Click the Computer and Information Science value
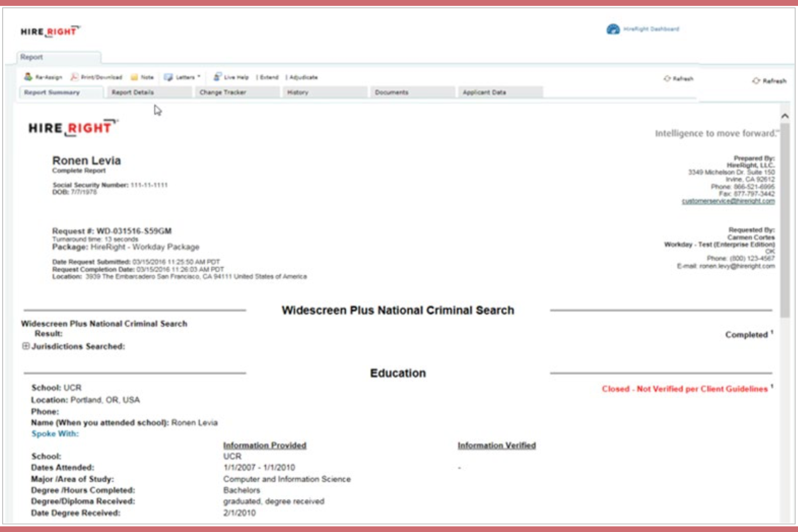798x532 pixels. (287, 479)
